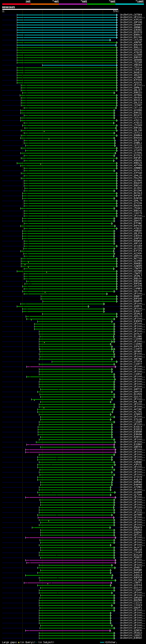Select the UniRef100_B7FHS5 label
The width and height of the screenshot is (146, 644).
131,80
